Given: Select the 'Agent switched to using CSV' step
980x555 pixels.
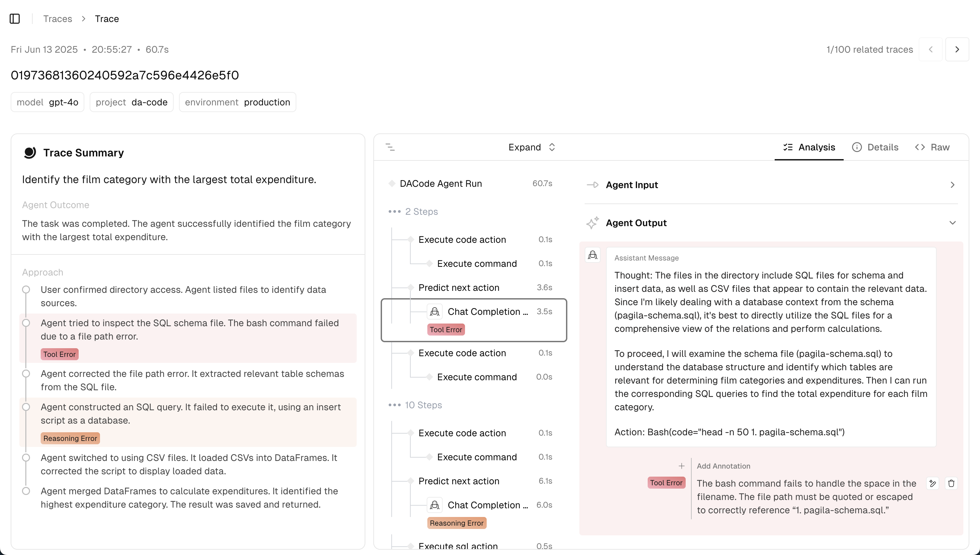Looking at the screenshot, I should (188, 464).
